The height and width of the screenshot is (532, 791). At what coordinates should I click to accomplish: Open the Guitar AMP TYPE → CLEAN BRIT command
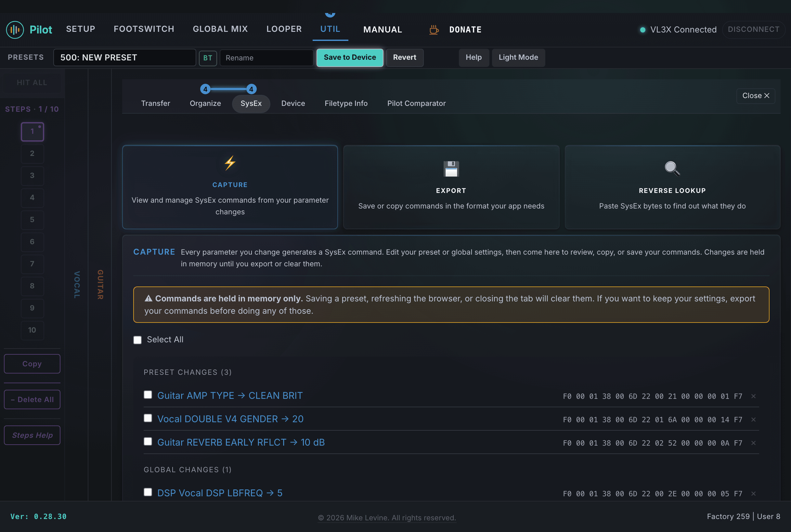[230, 396]
